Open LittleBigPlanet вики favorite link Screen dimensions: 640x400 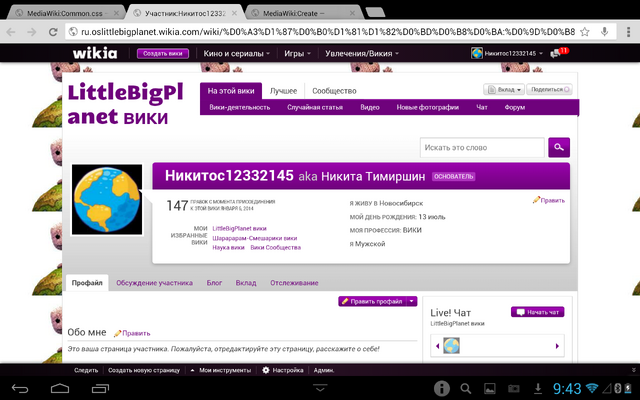click(x=239, y=229)
